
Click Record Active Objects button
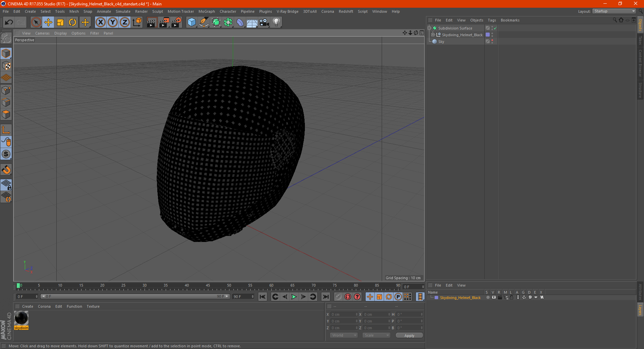point(338,297)
